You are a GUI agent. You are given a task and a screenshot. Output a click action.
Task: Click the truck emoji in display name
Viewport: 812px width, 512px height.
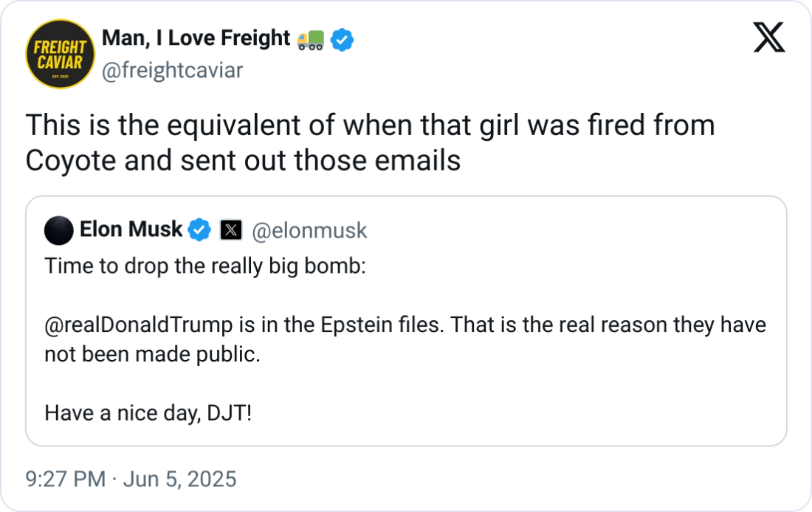(310, 40)
